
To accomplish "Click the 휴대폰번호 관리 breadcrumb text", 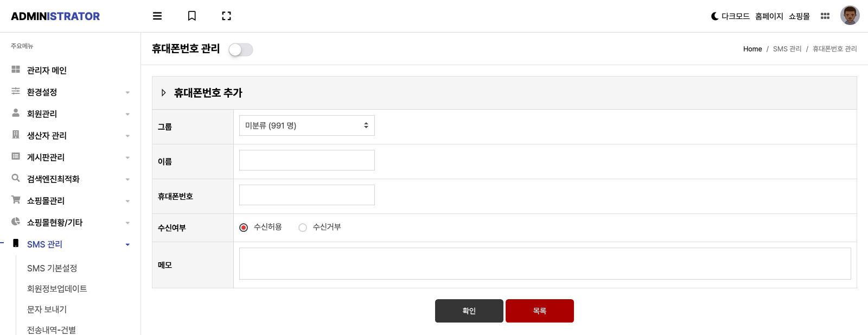I will click(835, 49).
